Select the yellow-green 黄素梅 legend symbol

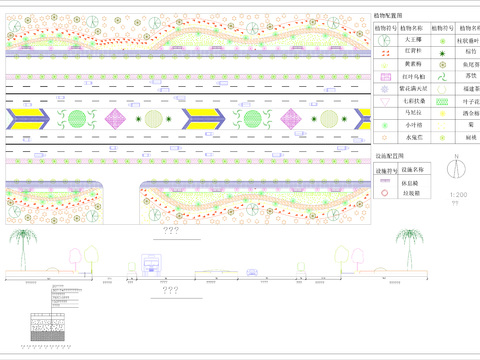click(385, 65)
